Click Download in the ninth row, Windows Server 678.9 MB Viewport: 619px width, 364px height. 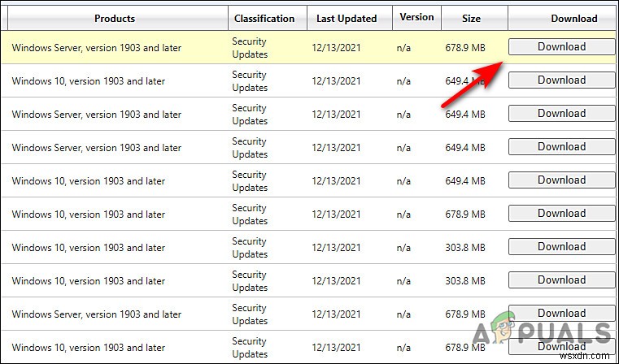[x=561, y=313]
